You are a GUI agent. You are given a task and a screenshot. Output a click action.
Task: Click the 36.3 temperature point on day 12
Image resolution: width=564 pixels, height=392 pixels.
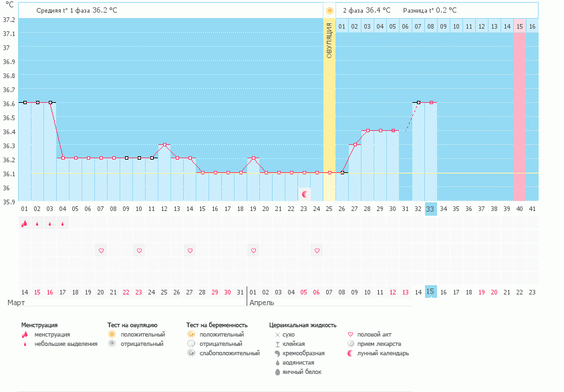click(164, 144)
